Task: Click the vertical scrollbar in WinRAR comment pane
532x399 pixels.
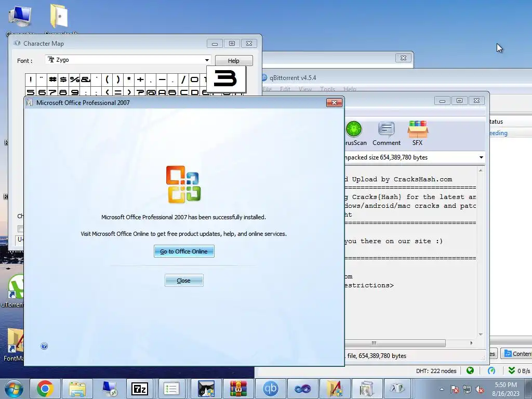Action: pos(481,252)
